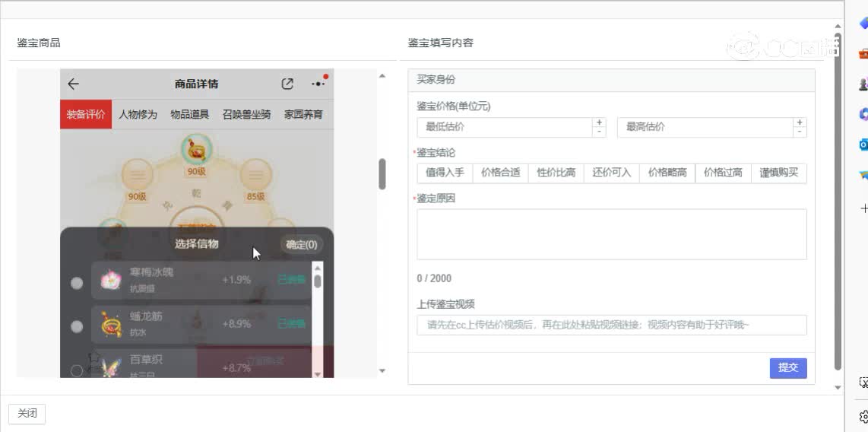Increase 最低估价 with plus stepper
The image size is (868, 432).
[x=599, y=122]
